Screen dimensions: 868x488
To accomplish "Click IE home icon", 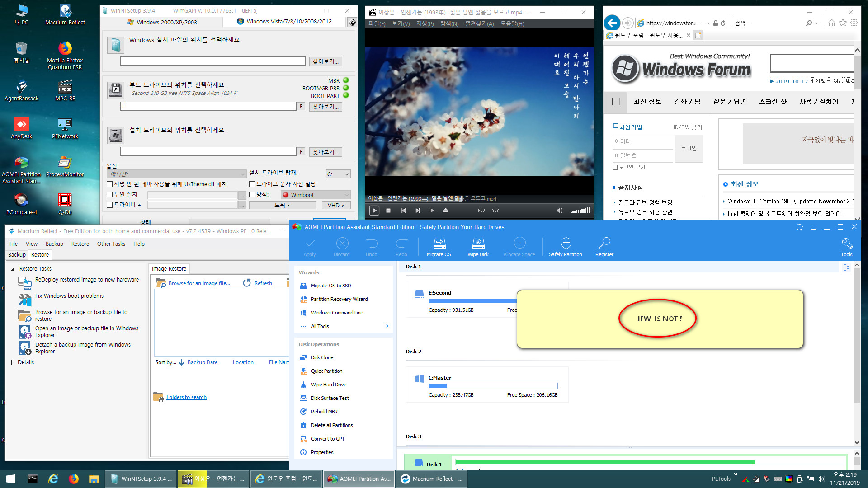I will pos(832,23).
